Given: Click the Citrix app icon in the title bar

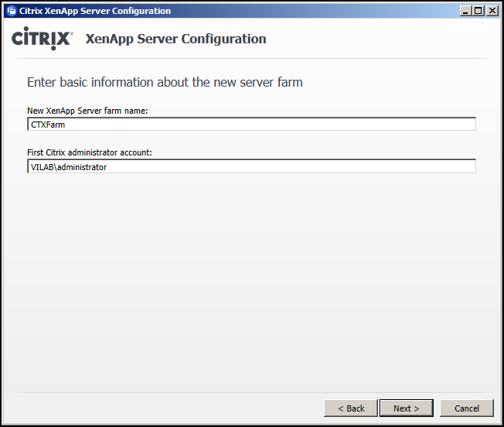Looking at the screenshot, I should (12, 11).
